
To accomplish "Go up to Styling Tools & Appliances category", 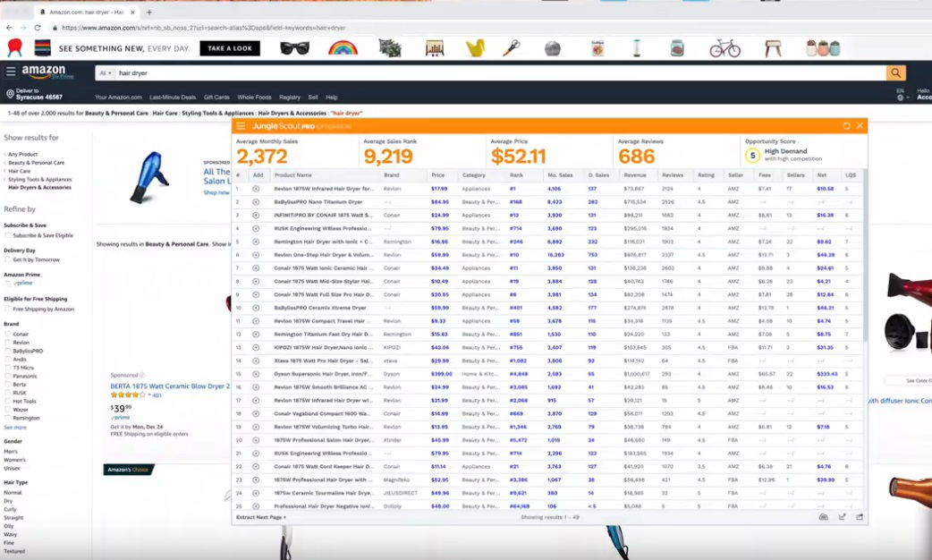I will [40, 179].
